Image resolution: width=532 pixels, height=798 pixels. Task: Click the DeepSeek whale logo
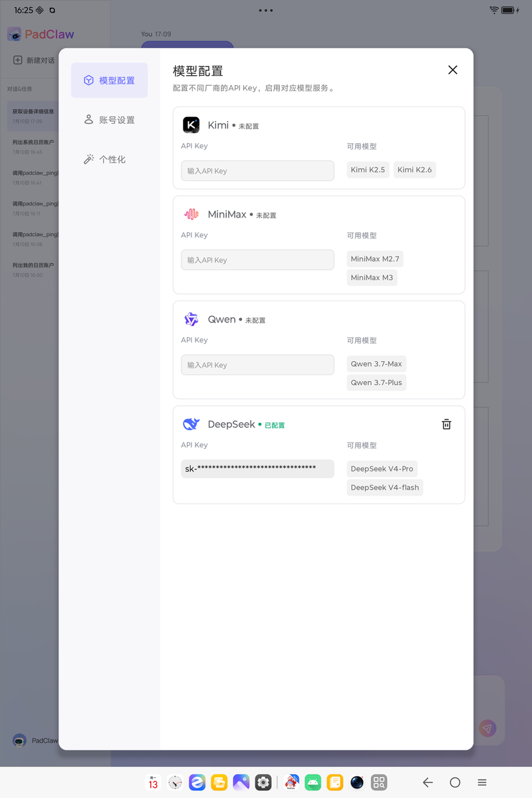pyautogui.click(x=191, y=424)
